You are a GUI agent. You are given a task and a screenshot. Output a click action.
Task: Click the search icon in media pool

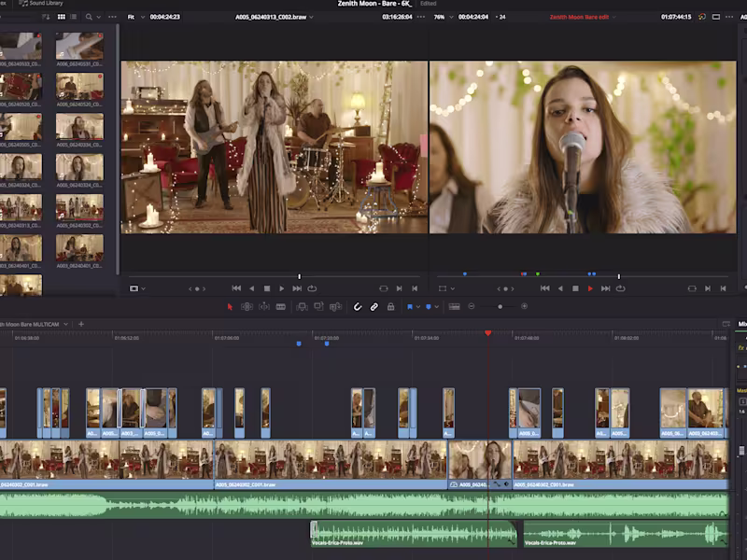pos(89,17)
